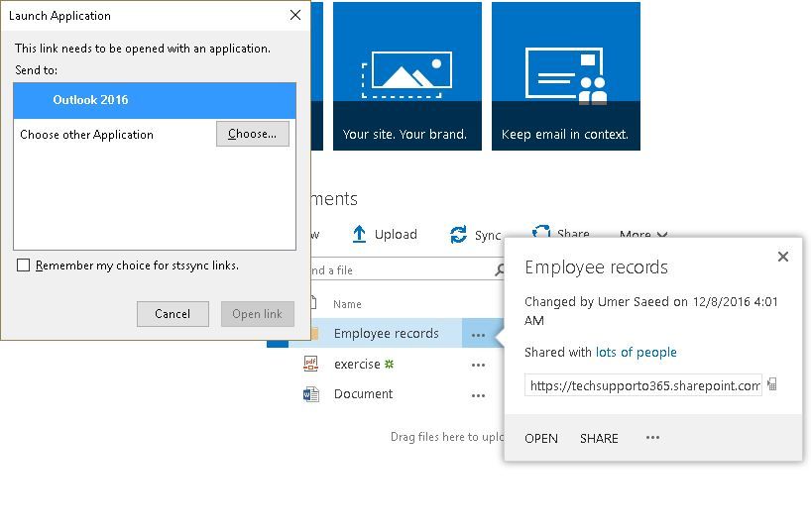
Task: Open the 'Your site. Your brand.' tile
Action: [407, 76]
